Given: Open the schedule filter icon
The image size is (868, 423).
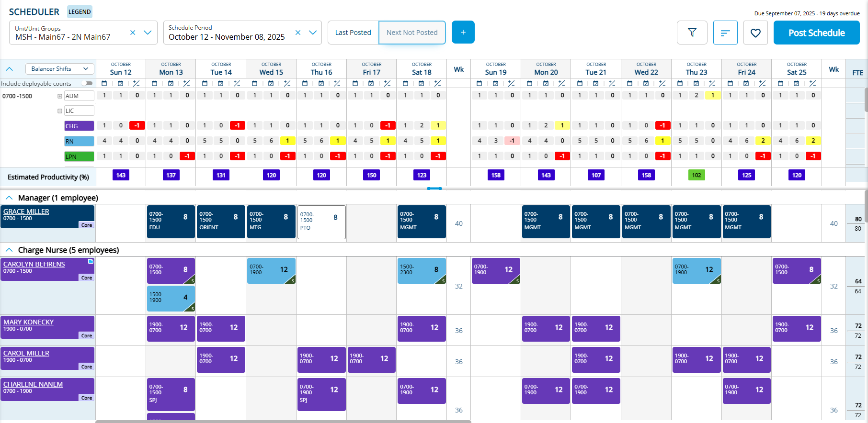Looking at the screenshot, I should click(x=692, y=33).
